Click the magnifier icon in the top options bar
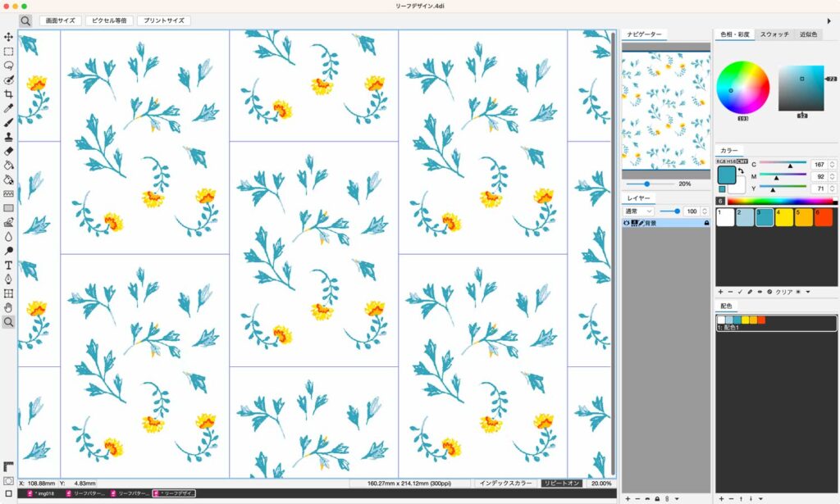840x504 pixels. 25,20
